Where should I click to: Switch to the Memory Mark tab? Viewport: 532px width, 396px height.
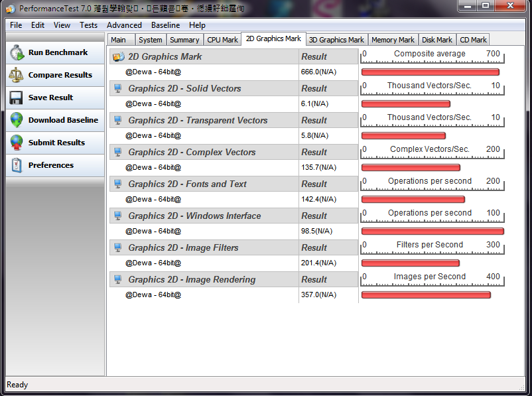tap(393, 40)
